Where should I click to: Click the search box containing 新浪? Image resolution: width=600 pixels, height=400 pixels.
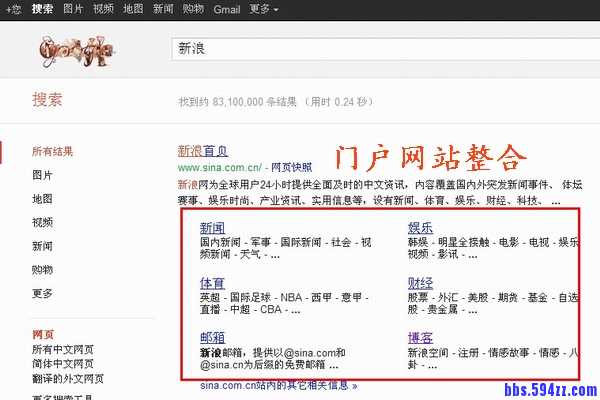coord(380,47)
